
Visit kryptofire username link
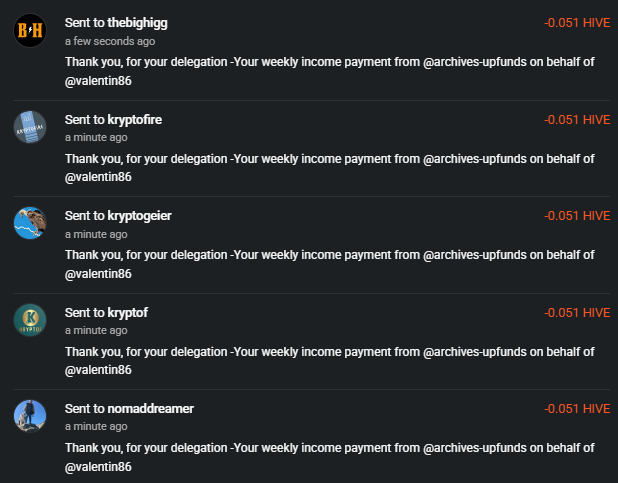[135, 119]
